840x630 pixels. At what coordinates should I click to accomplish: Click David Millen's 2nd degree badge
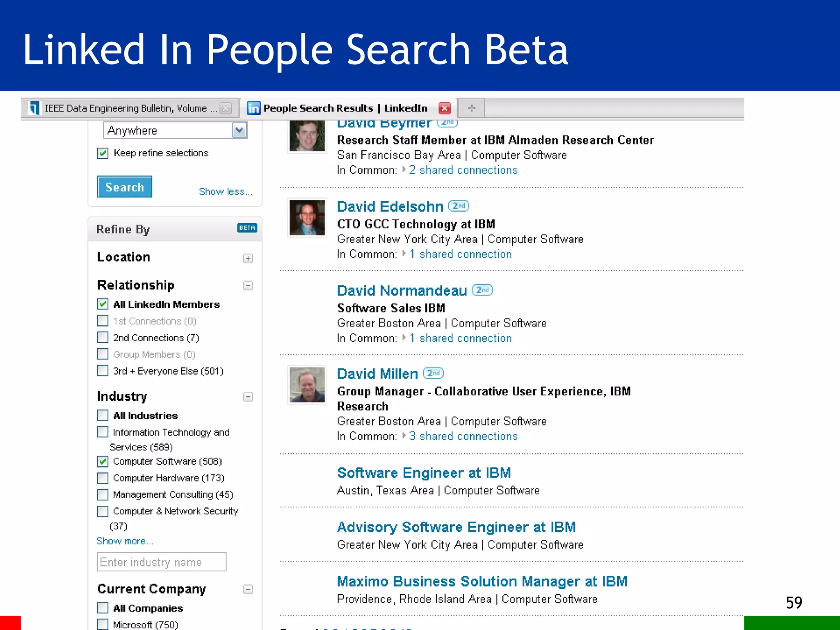(433, 373)
